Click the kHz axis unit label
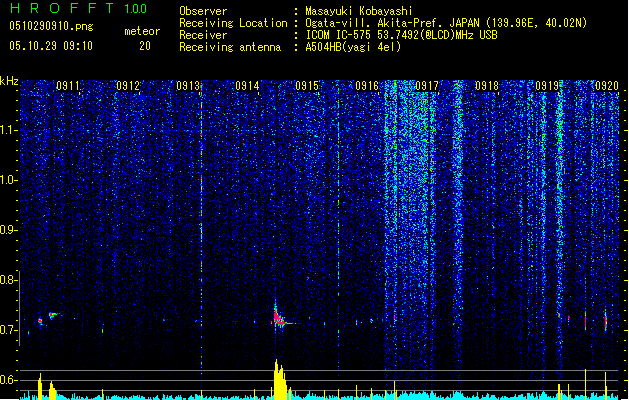The height and width of the screenshot is (400, 629). (9, 81)
